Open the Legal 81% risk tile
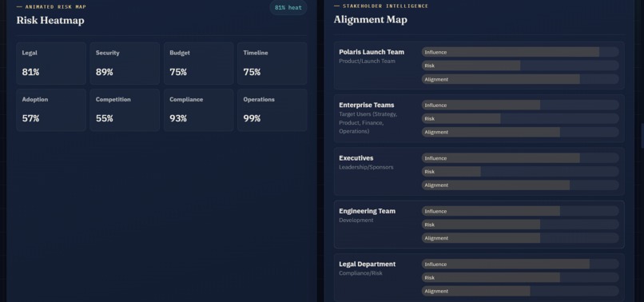The height and width of the screenshot is (302, 644). (x=51, y=63)
